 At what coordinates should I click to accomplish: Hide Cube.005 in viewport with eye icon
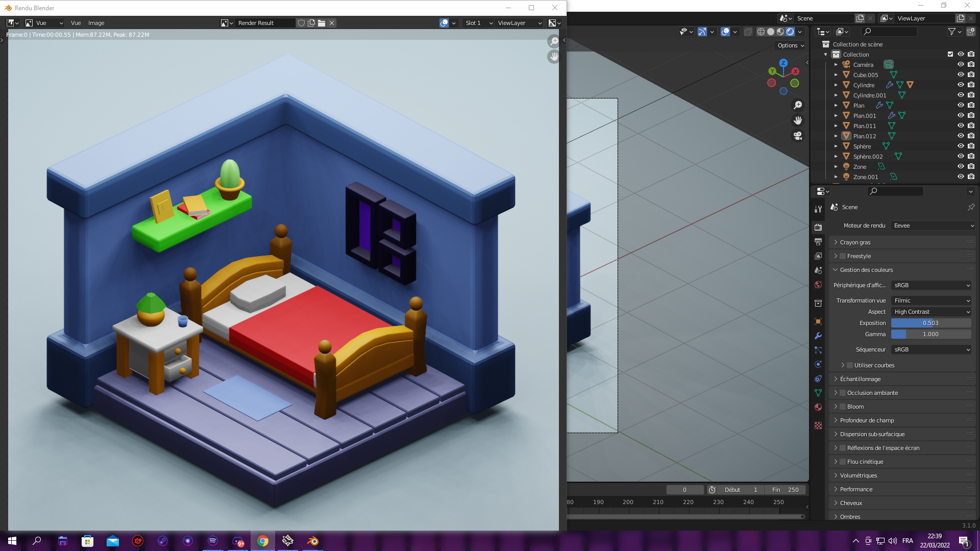[961, 74]
